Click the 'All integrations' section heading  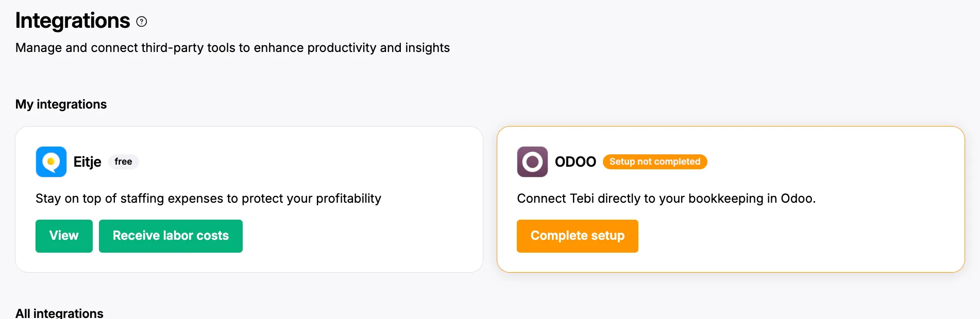(x=59, y=313)
